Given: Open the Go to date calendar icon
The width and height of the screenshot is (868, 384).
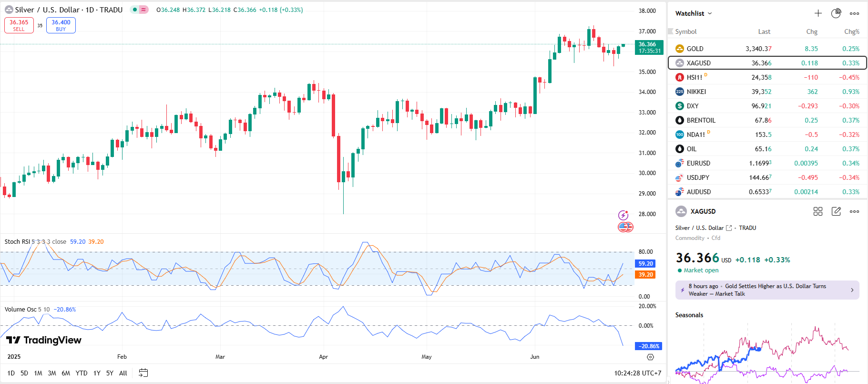Looking at the screenshot, I should click(x=143, y=373).
